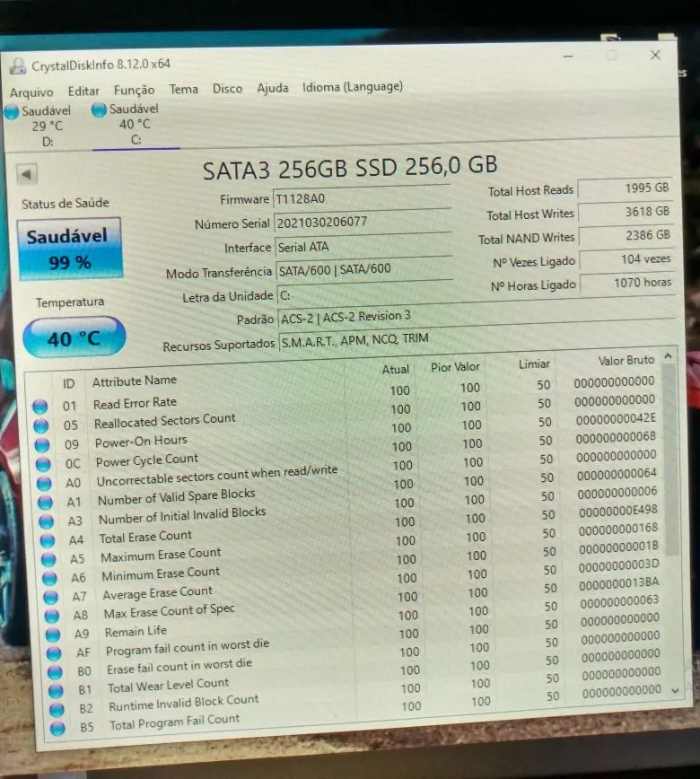Click the status icon for Erase fail count in worst die

tap(55, 672)
